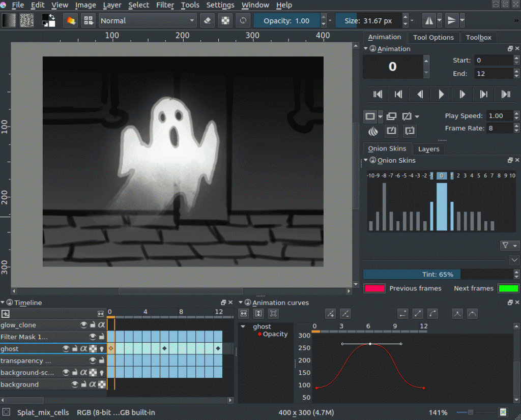Open the onion skins filter dropdown
521x420 pixels.
[x=509, y=246]
